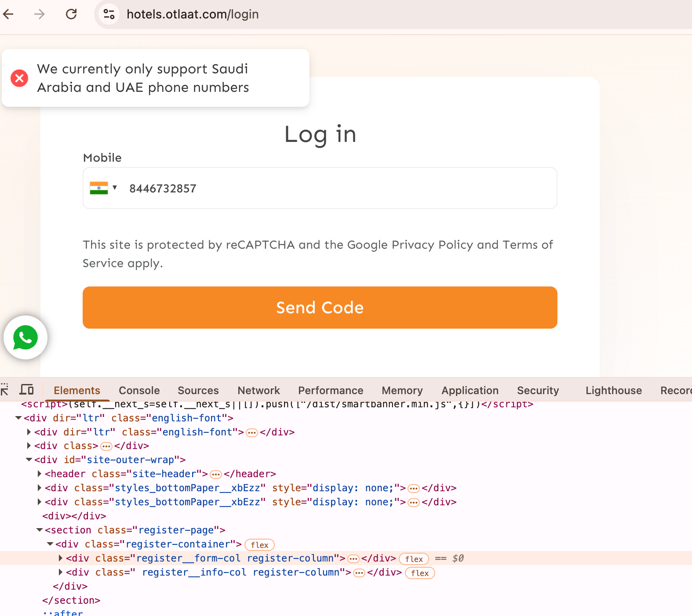Click the browser forward arrow
This screenshot has height=616, width=692.
40,14
